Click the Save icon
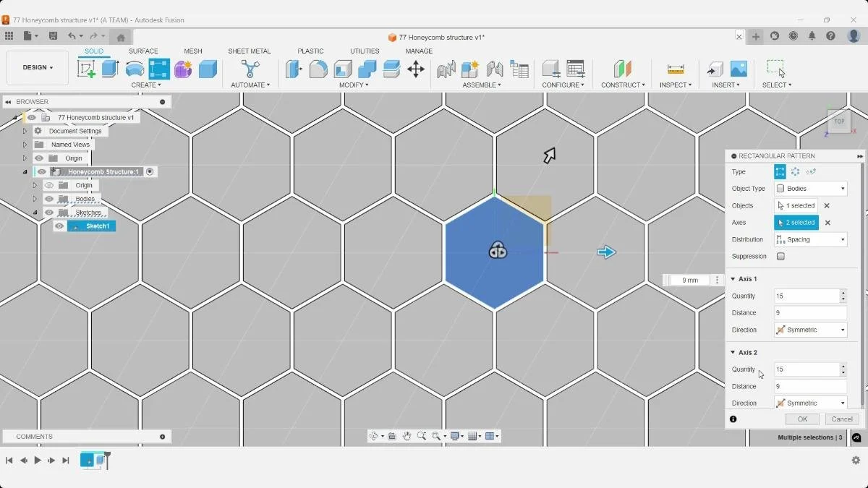The width and height of the screenshot is (868, 488). pos(53,36)
